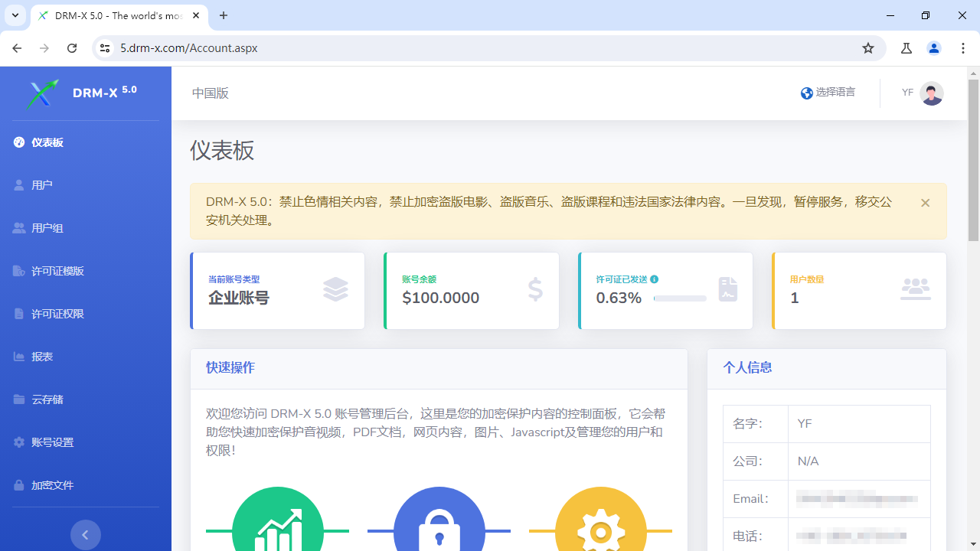The width and height of the screenshot is (980, 551).
Task: Click the 报表 chart icon in sidebar
Action: (19, 357)
